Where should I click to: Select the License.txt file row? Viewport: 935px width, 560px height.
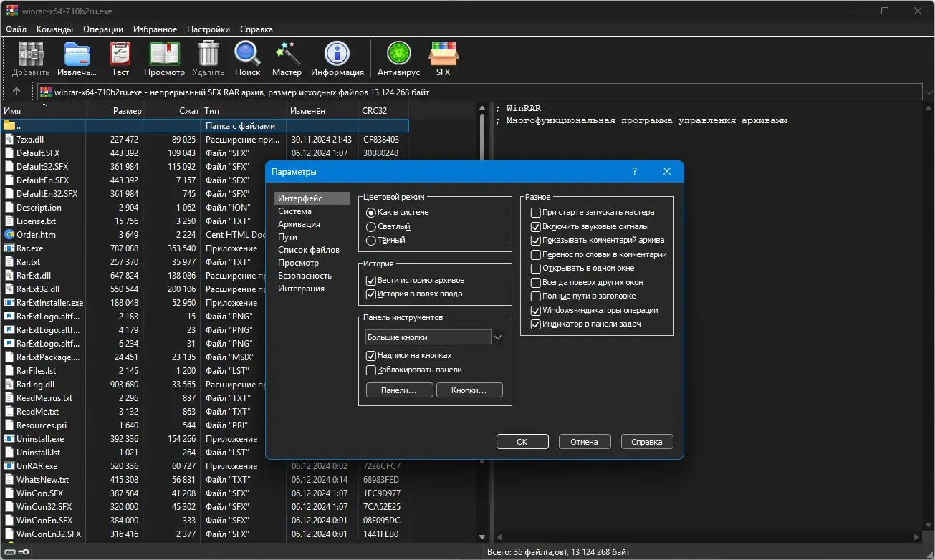(36, 221)
